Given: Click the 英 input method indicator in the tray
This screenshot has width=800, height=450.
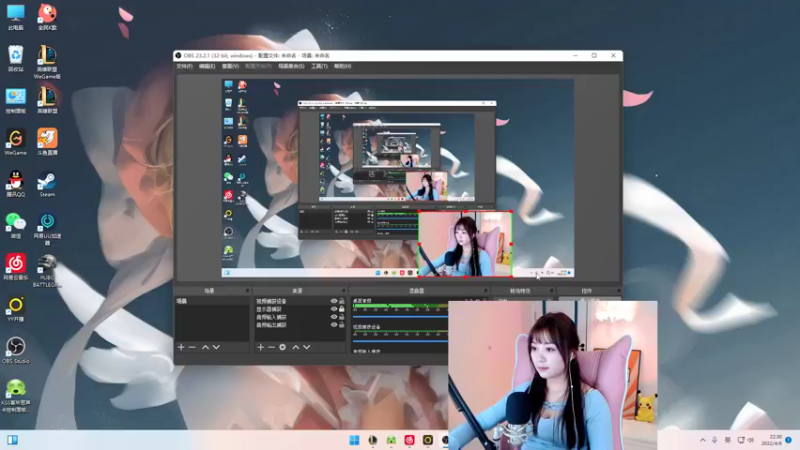Looking at the screenshot, I should coord(728,440).
